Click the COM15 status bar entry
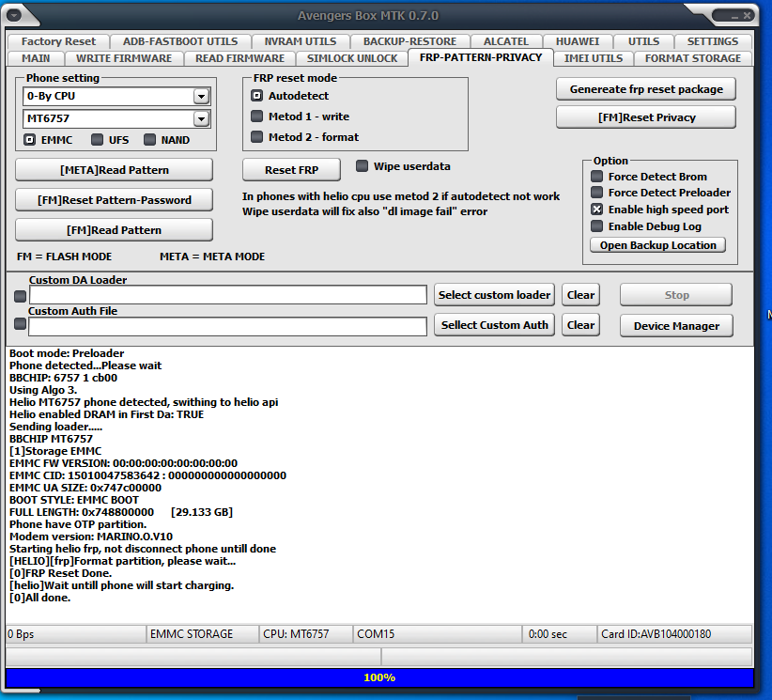The image size is (772, 700). (438, 634)
